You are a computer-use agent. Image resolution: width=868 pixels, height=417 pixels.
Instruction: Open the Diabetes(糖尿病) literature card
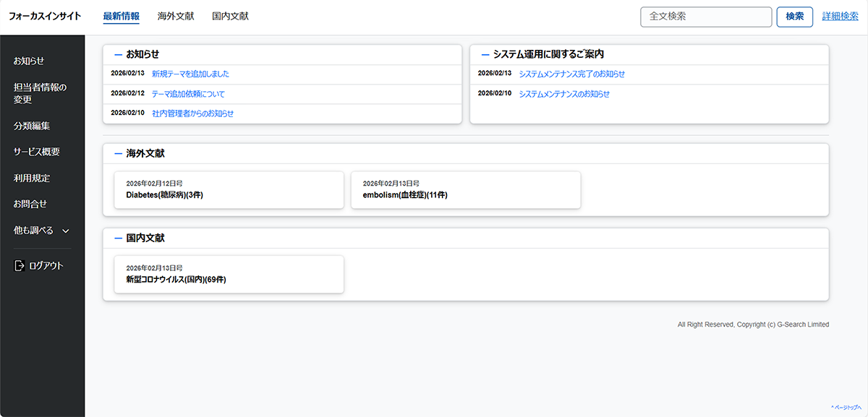point(229,190)
